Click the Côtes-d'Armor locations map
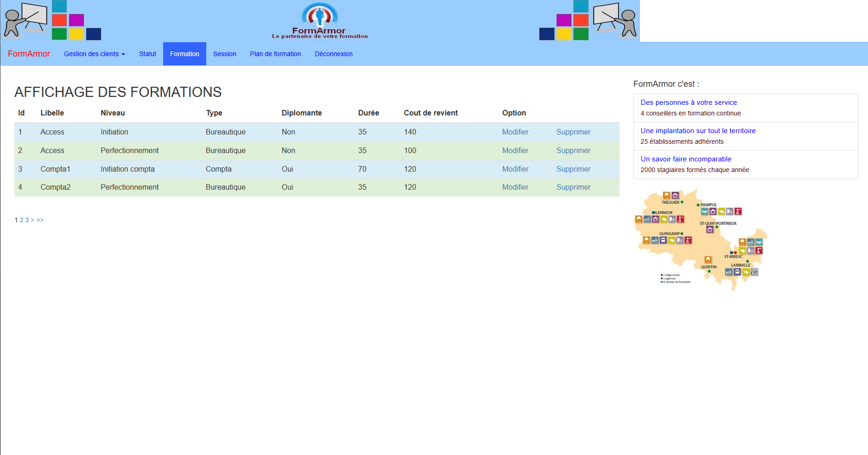The image size is (868, 455). tap(701, 239)
